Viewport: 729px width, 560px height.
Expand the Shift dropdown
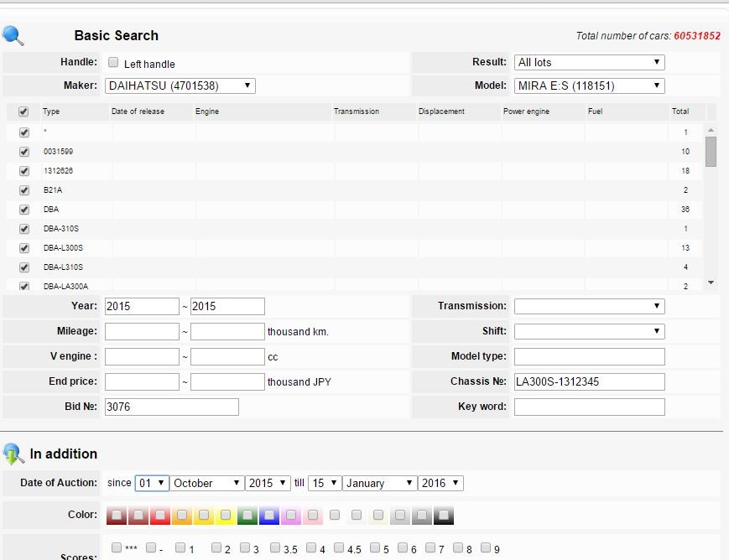point(589,331)
